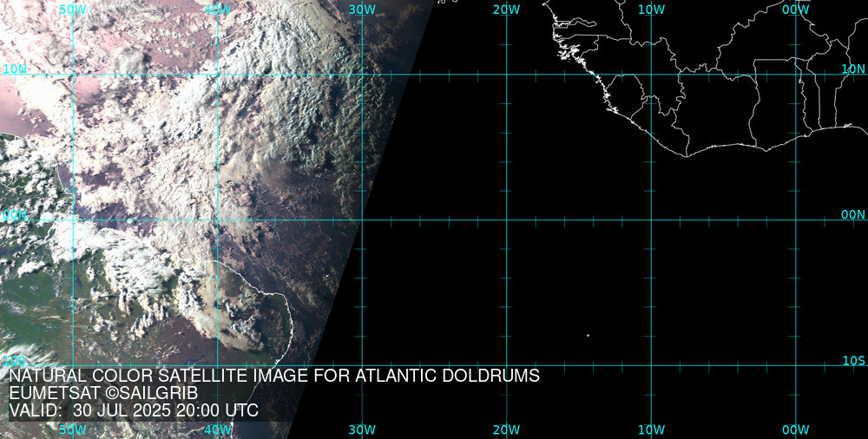The width and height of the screenshot is (868, 439).
Task: Click the 10N latitude label on right edge
Action: pos(853,69)
